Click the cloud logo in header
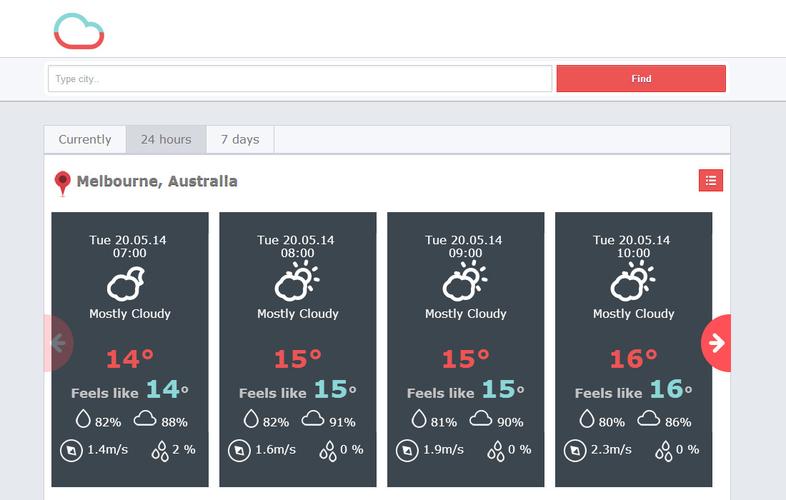The image size is (786, 500). click(x=79, y=31)
